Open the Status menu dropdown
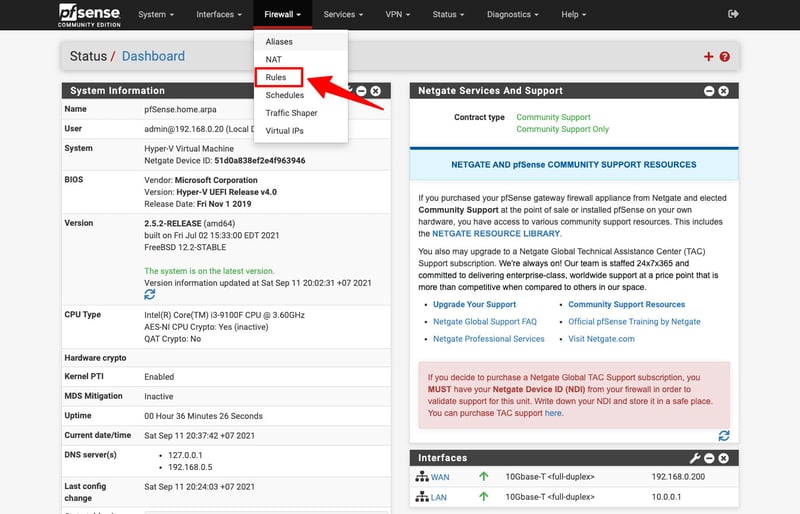Screen dimensions: 800x514 448,14
